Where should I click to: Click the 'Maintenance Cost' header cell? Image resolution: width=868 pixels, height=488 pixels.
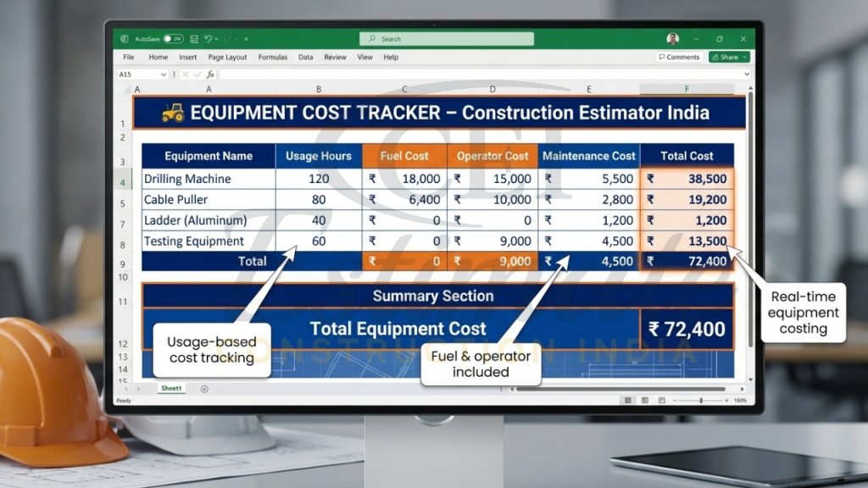588,156
